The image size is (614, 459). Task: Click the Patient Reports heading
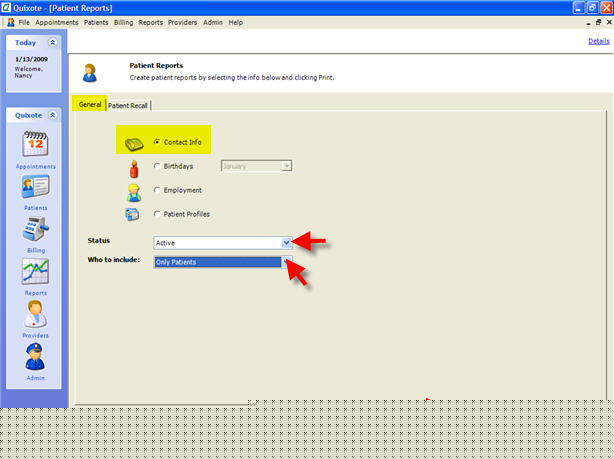[x=156, y=65]
